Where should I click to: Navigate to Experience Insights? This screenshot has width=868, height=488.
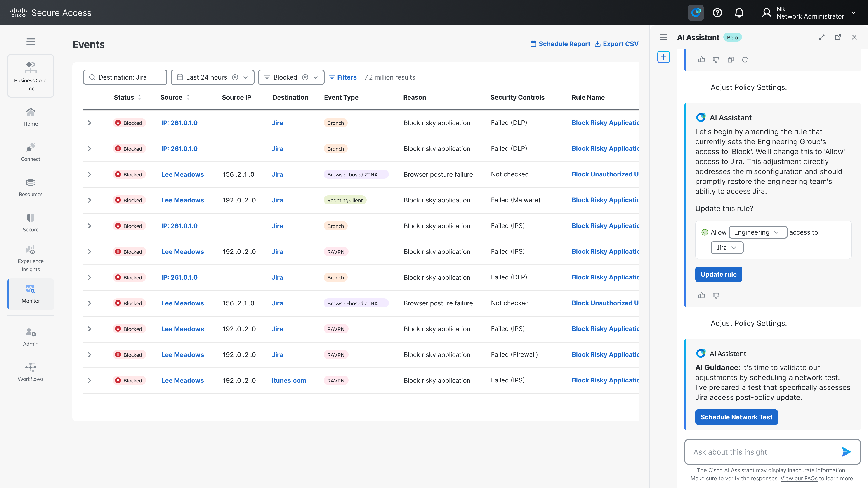[x=31, y=259]
